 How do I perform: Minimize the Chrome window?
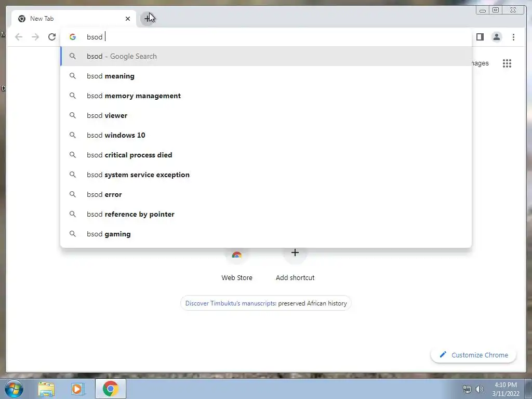pos(483,10)
